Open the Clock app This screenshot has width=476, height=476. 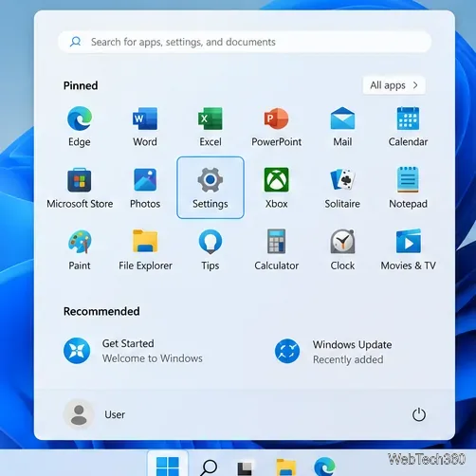tap(342, 250)
